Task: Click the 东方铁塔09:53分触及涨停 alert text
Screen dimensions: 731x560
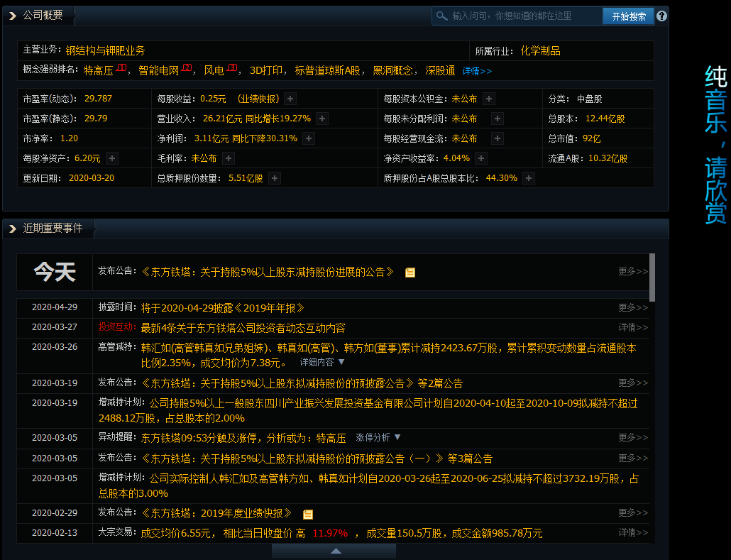Action: 243,439
